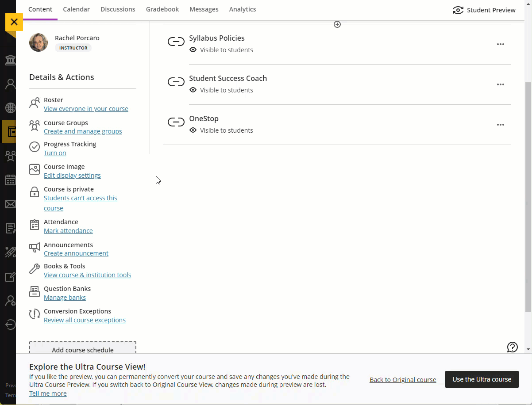Click the help question mark icon
532x405 pixels.
(x=512, y=347)
